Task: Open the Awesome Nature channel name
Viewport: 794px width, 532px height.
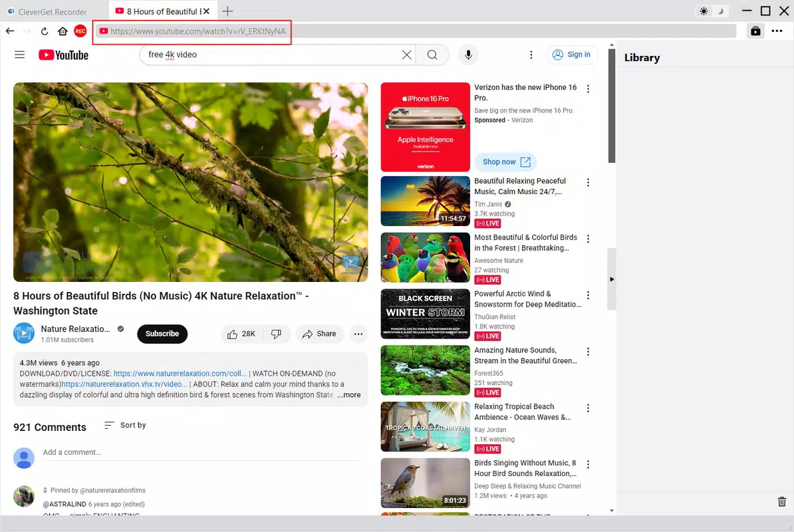Action: pyautogui.click(x=499, y=260)
